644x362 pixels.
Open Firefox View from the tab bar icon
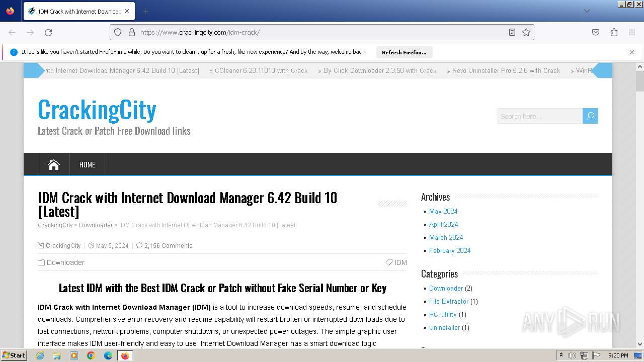10,11
